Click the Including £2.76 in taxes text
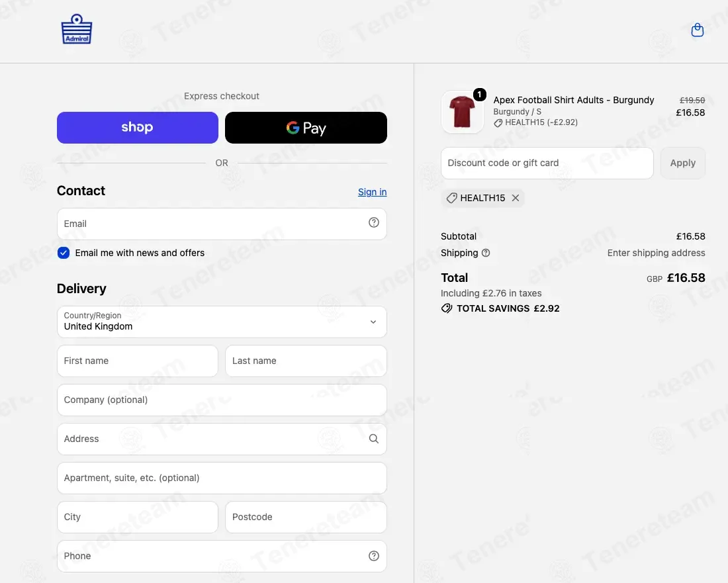 coord(491,293)
